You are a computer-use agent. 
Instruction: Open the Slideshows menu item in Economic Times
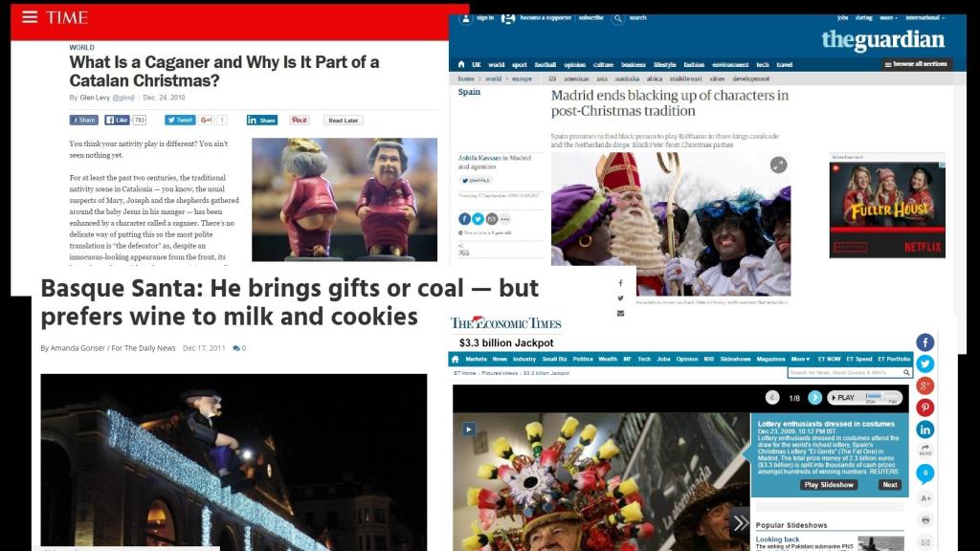(x=735, y=360)
